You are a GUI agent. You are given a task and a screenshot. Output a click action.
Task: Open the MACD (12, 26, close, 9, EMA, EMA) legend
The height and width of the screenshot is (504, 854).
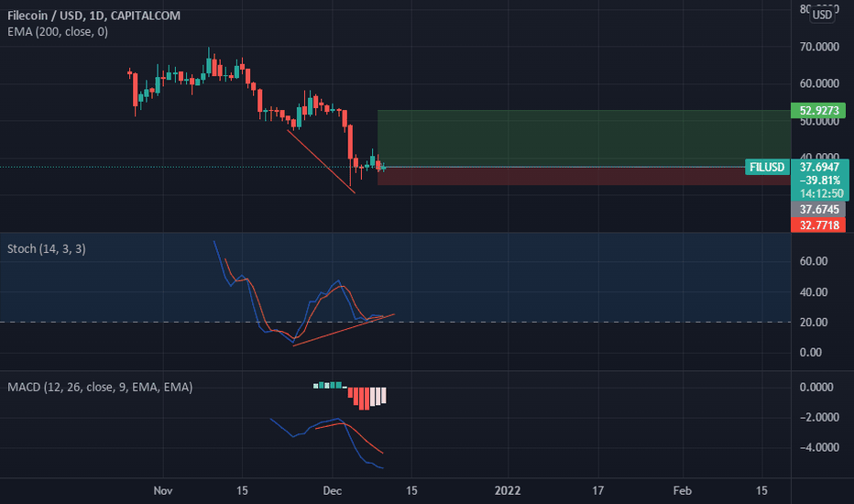point(100,388)
